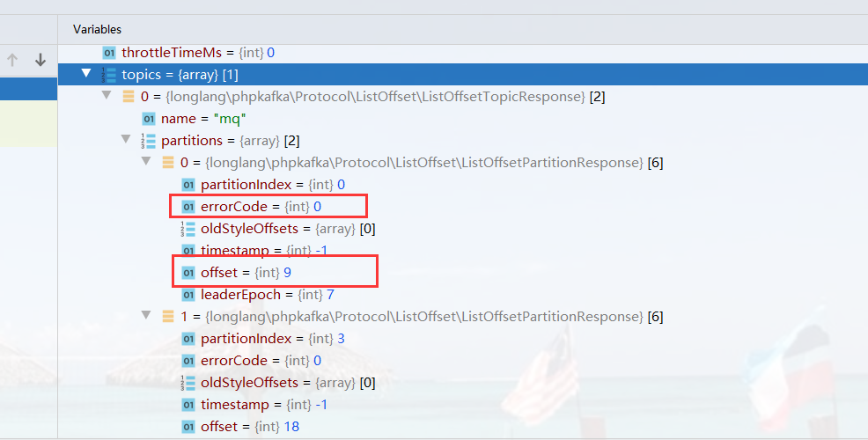Select the partitionIndex = 0 row
Image resolution: width=868 pixels, height=440 pixels.
click(x=463, y=184)
